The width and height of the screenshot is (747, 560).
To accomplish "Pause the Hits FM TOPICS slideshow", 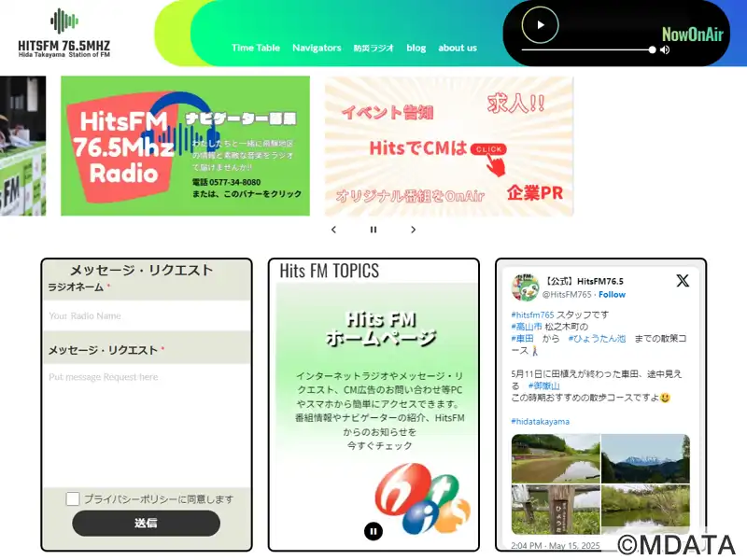I will pos(373,531).
